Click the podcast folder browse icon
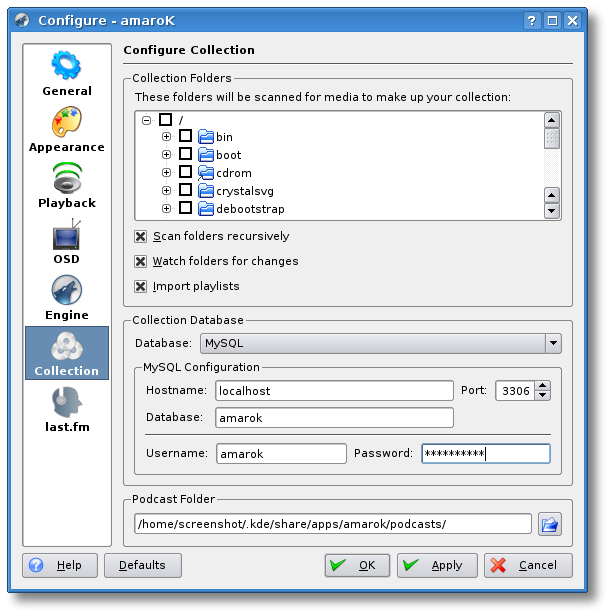 coord(549,524)
